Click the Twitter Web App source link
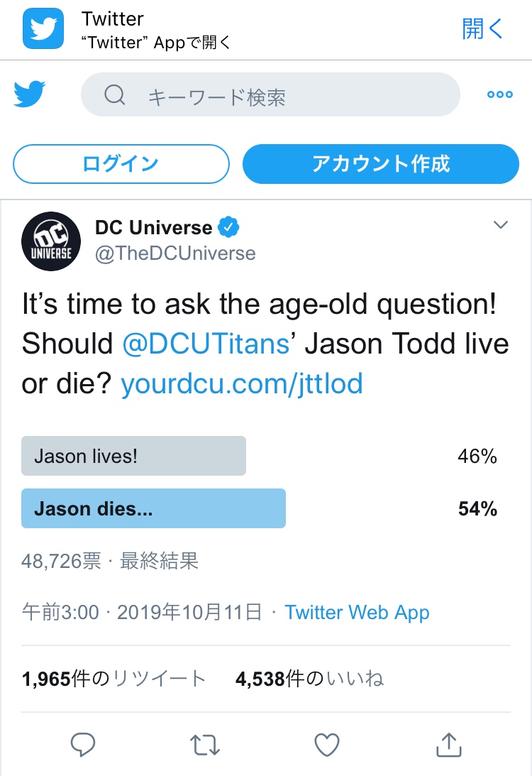 click(357, 613)
